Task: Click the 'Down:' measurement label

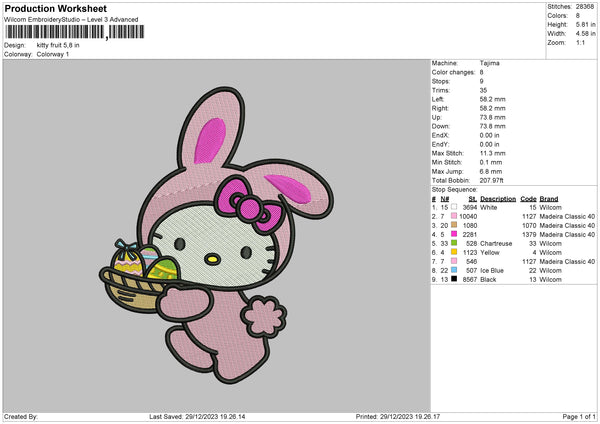Action: tap(440, 126)
